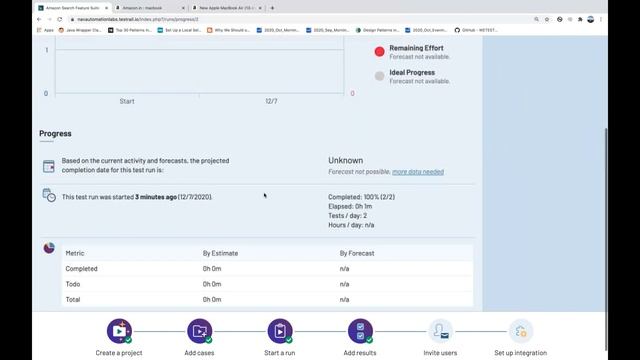Click the pie chart icon beside the Metric table

click(49, 248)
